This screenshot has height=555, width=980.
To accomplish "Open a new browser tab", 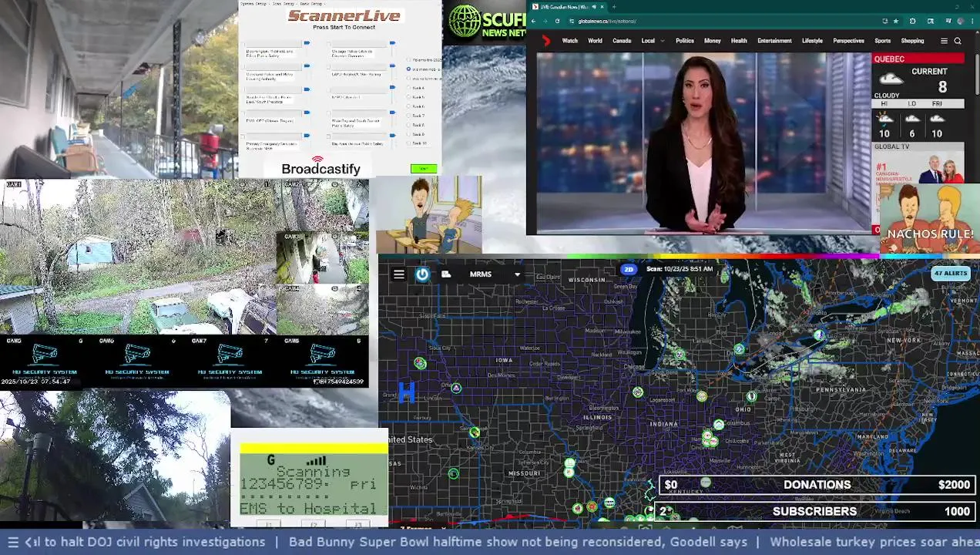I will pyautogui.click(x=614, y=7).
